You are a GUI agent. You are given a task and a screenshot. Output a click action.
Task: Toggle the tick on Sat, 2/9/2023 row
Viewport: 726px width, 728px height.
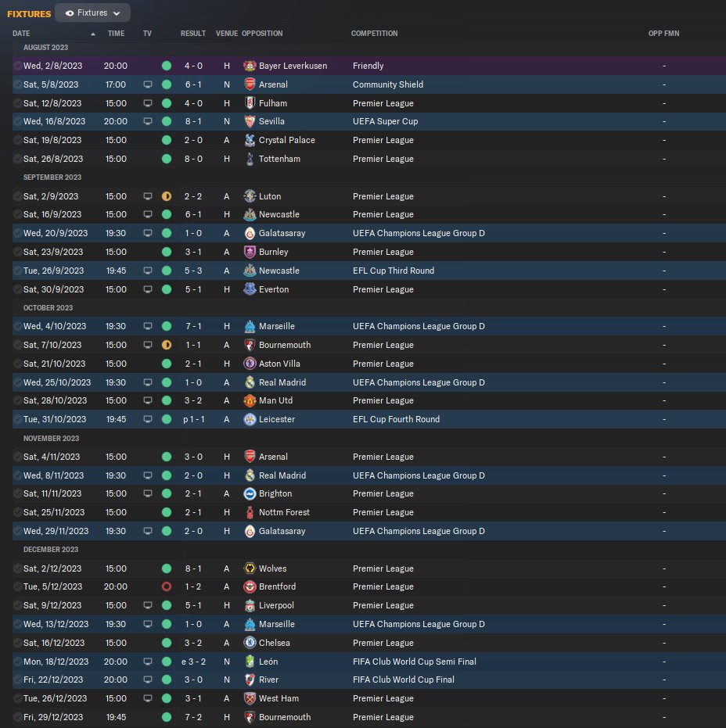[18, 196]
